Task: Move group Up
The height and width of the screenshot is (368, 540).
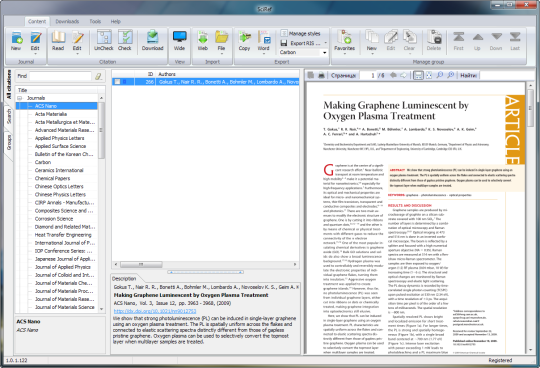Action: [x=477, y=41]
